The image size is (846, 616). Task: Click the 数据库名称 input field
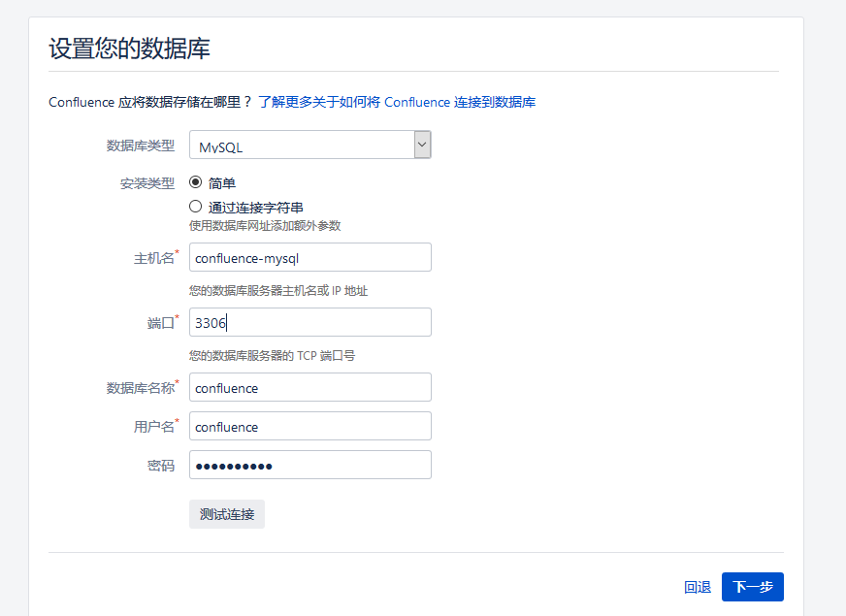[x=309, y=387]
